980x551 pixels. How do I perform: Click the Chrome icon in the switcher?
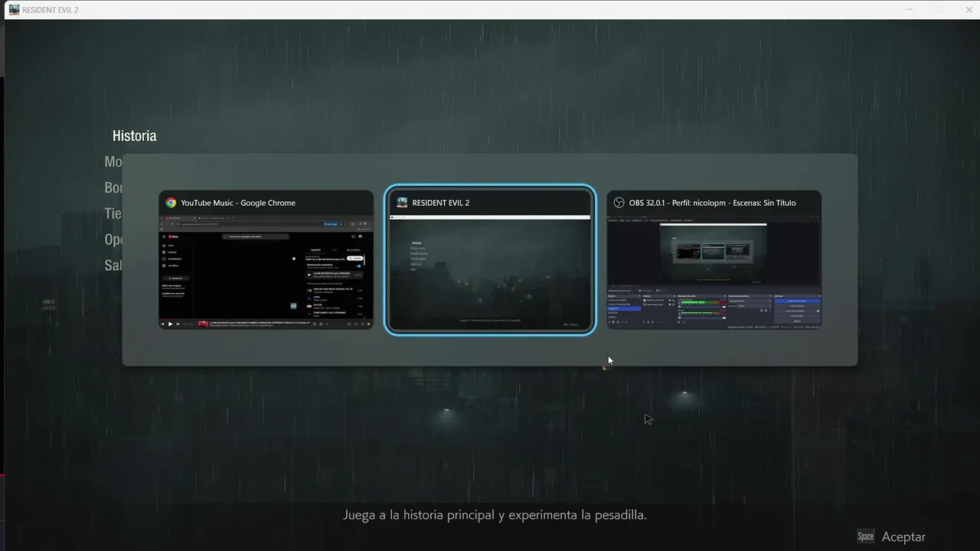[x=171, y=203]
